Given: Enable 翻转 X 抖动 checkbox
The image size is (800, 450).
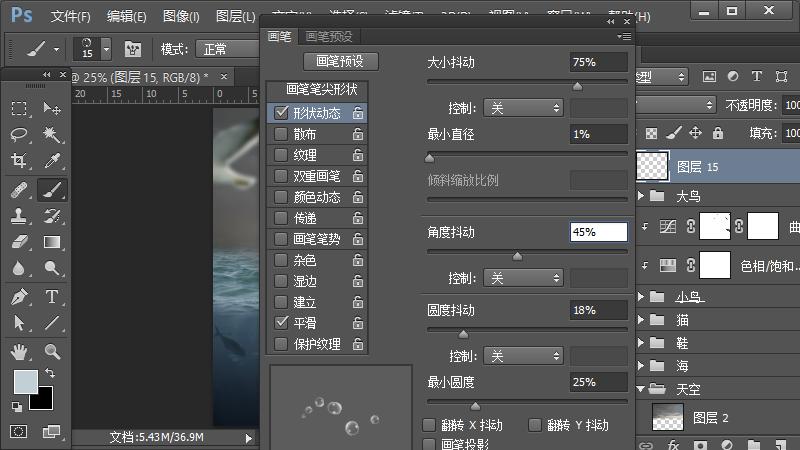Looking at the screenshot, I should tap(429, 424).
